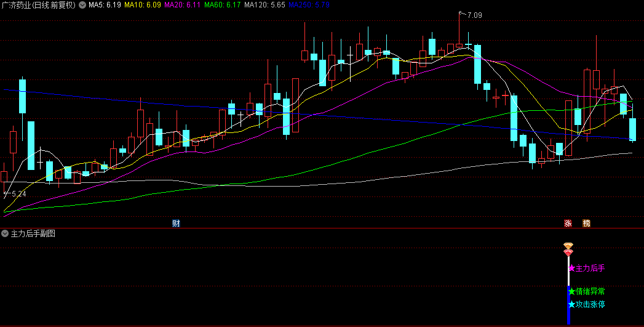Click the 主力后手 signal label

click(x=590, y=268)
